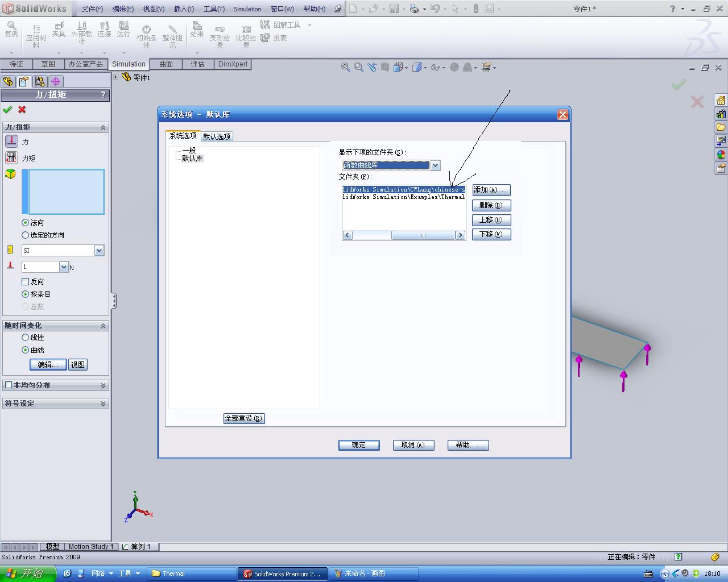The height and width of the screenshot is (582, 728).
Task: Open the ConfigurationManager tab icon
Action: pos(39,81)
